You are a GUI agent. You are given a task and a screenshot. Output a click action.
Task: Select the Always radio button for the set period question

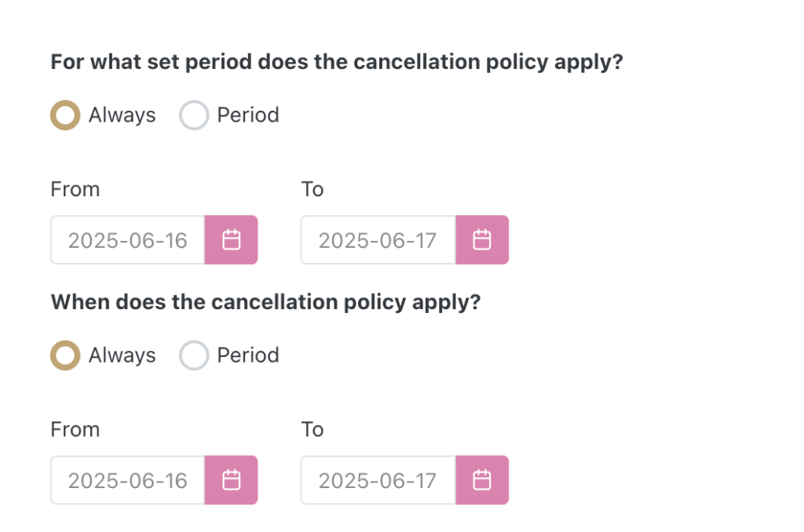pyautogui.click(x=65, y=115)
